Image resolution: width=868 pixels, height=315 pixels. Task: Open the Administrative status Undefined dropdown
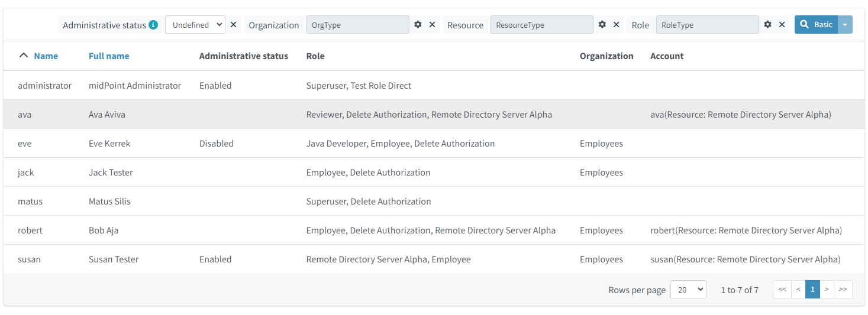pyautogui.click(x=195, y=25)
